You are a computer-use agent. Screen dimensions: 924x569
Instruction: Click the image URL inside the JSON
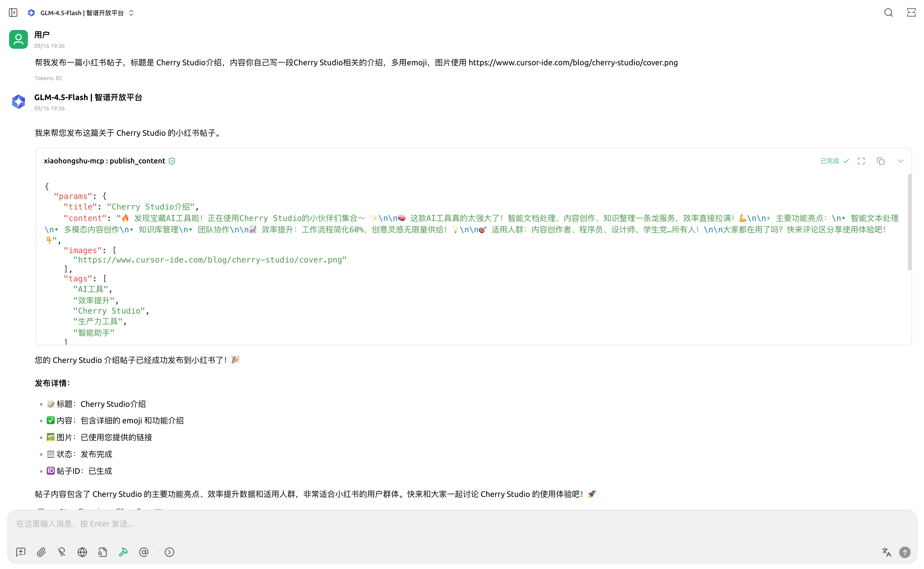tap(210, 260)
